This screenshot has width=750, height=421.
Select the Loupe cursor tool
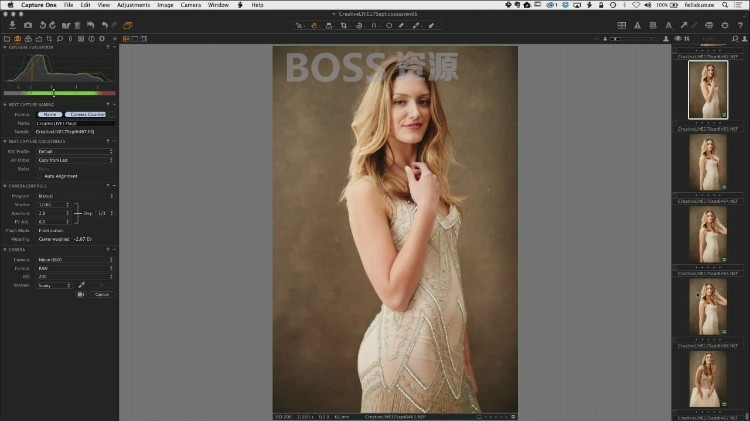click(329, 25)
